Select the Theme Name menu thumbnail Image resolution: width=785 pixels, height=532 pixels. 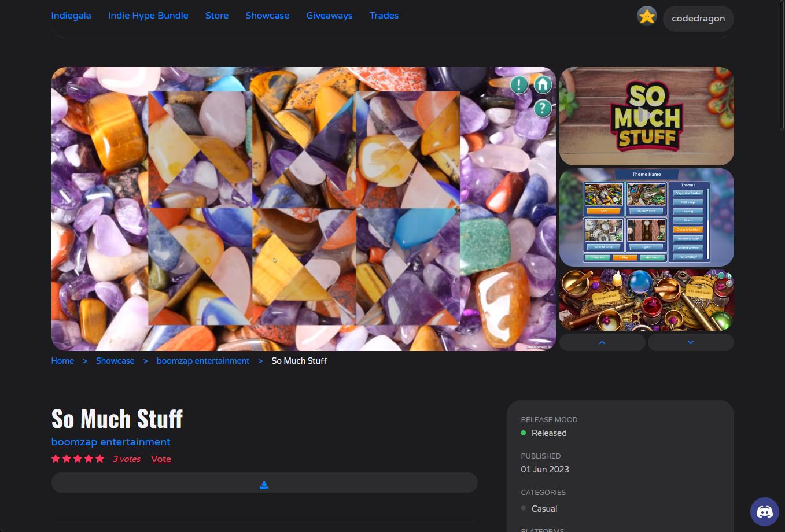point(647,217)
